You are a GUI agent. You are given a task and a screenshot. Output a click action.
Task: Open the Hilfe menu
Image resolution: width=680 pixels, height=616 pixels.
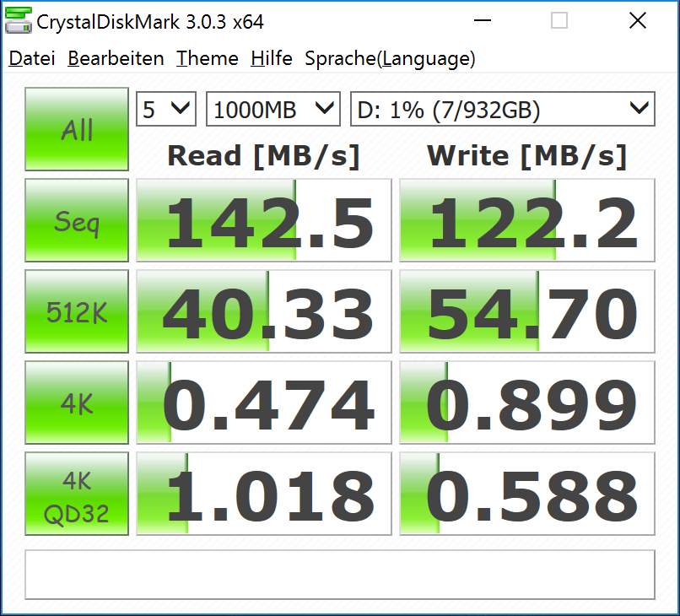272,58
